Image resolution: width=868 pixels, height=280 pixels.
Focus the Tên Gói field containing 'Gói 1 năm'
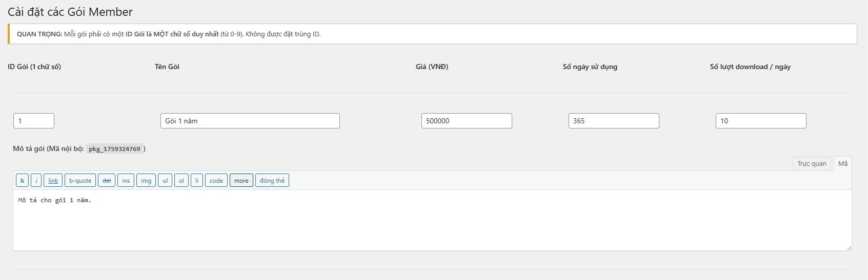pyautogui.click(x=250, y=121)
